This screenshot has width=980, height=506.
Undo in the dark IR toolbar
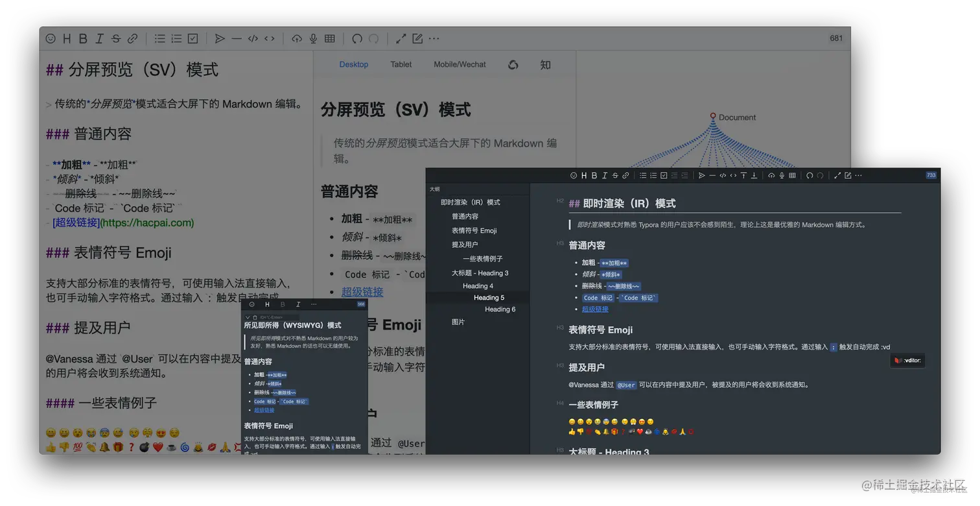(810, 175)
